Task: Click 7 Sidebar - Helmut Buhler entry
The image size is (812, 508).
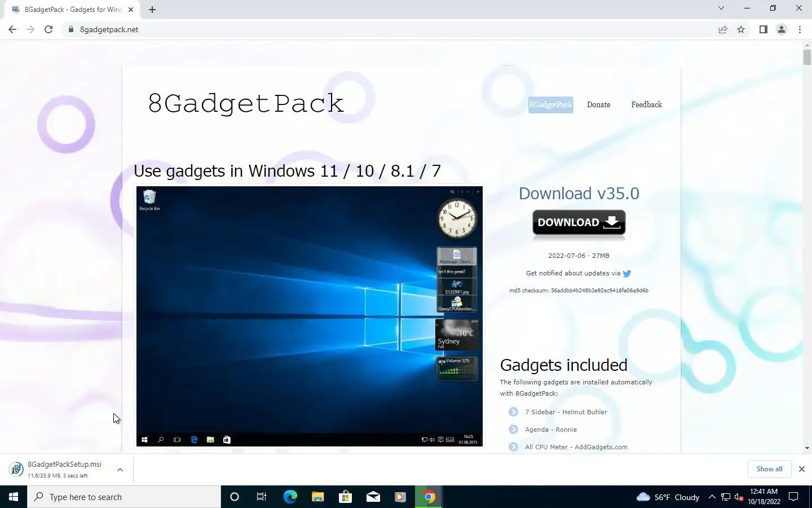Action: click(x=566, y=412)
